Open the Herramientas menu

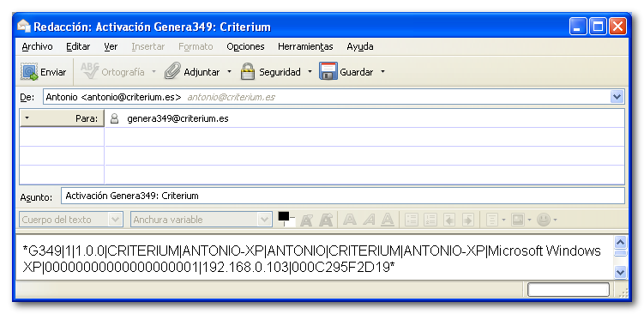click(305, 46)
